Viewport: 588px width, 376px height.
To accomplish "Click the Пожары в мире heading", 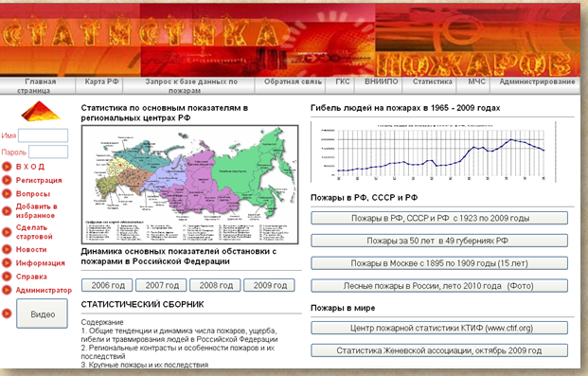I will click(343, 308).
